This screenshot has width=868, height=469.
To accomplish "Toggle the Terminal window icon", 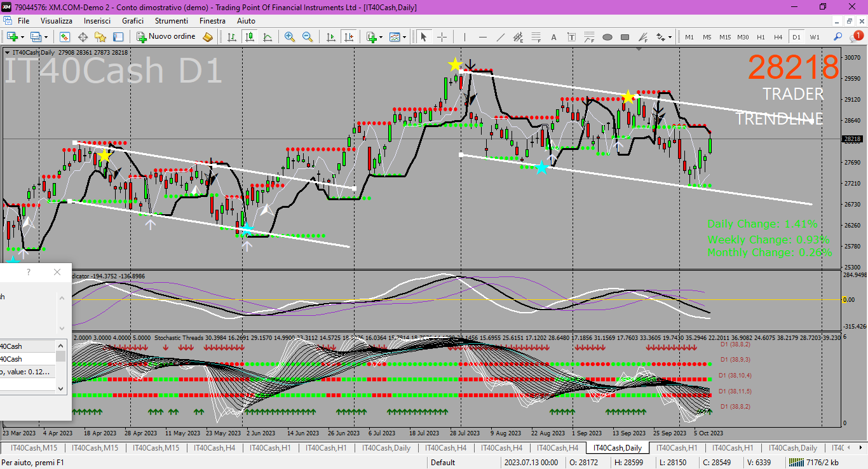I will pyautogui.click(x=118, y=37).
